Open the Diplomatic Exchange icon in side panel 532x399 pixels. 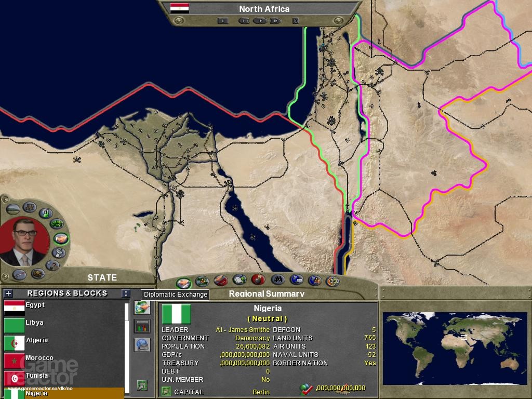tap(141, 308)
